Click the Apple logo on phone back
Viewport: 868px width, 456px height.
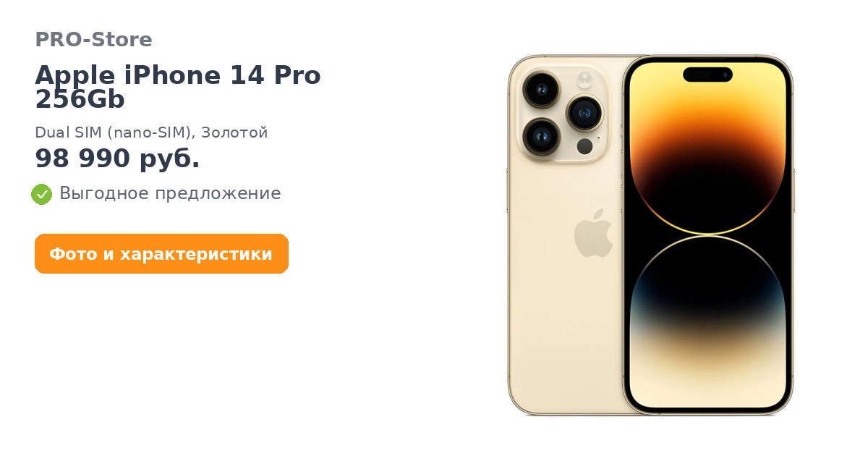click(x=593, y=233)
